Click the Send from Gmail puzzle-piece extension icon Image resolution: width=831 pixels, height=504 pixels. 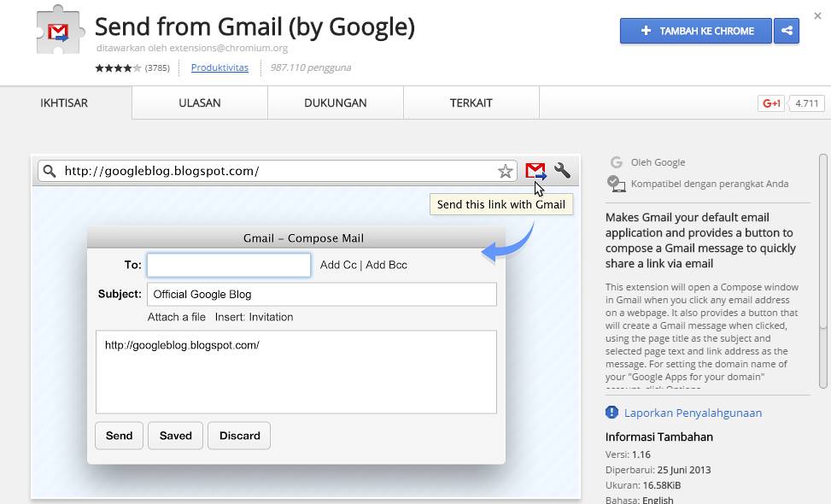[x=60, y=30]
